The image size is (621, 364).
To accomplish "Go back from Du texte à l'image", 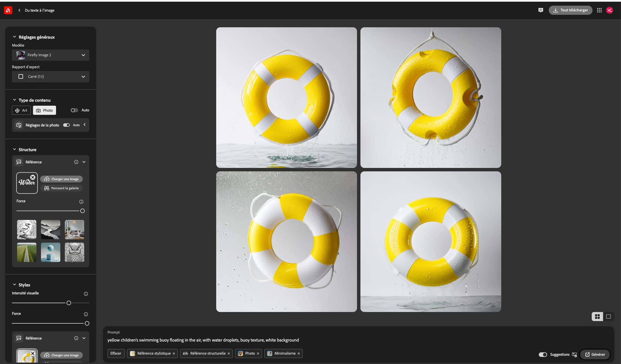I will point(19,10).
